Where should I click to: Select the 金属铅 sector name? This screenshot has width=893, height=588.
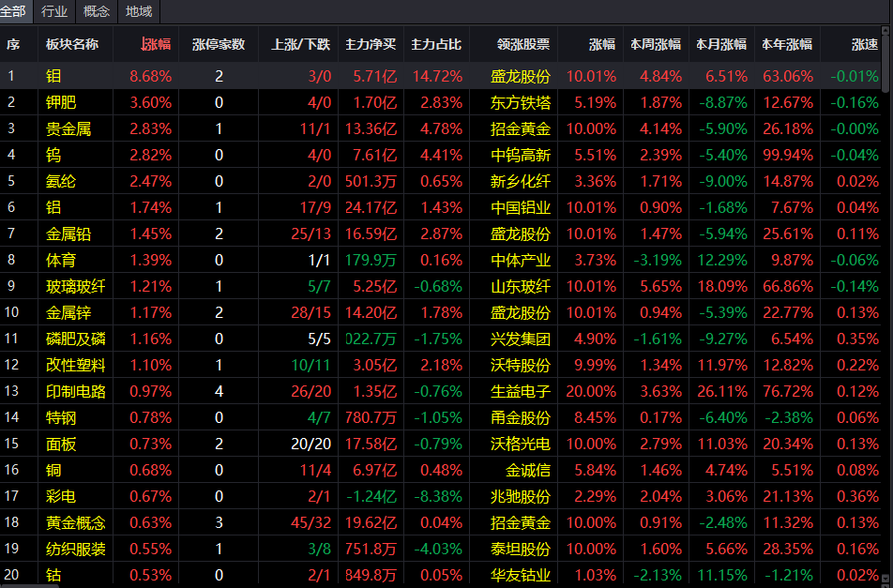[68, 234]
